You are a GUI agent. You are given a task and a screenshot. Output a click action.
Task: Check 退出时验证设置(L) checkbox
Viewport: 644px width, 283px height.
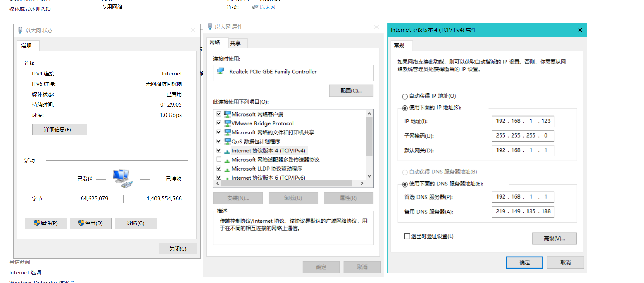407,236
